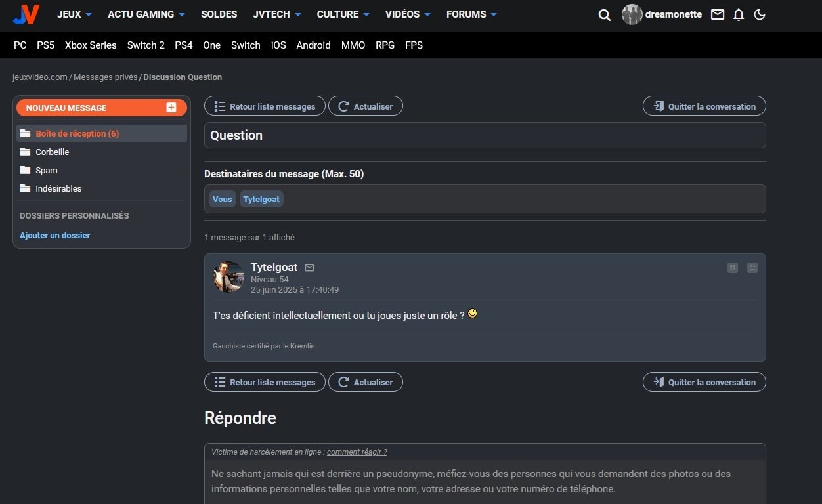The width and height of the screenshot is (822, 504).
Task: Open the Xbox Series platform link
Action: pyautogui.click(x=91, y=45)
